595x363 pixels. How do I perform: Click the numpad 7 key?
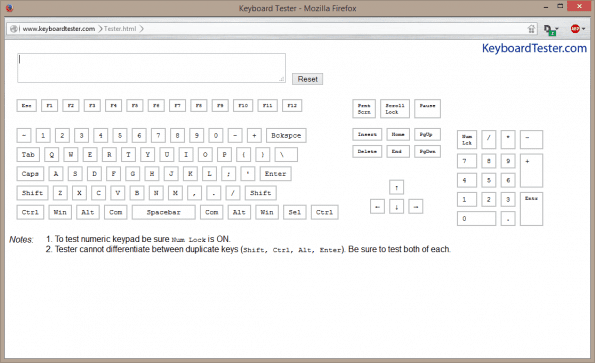467,161
